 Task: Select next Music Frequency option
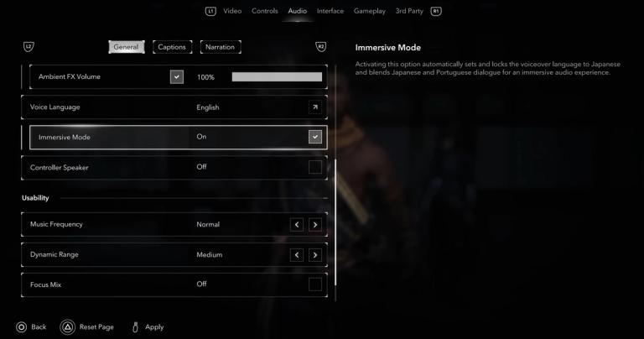coord(315,225)
